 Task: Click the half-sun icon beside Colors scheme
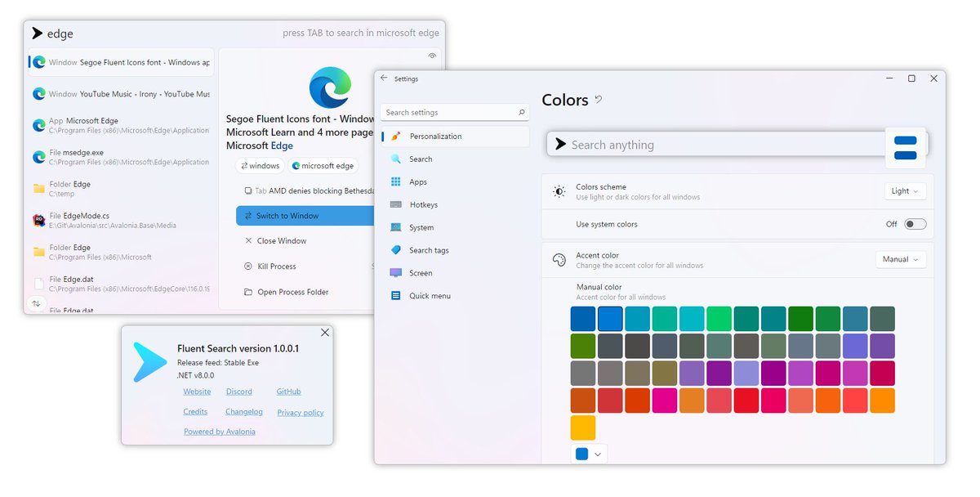pyautogui.click(x=559, y=191)
